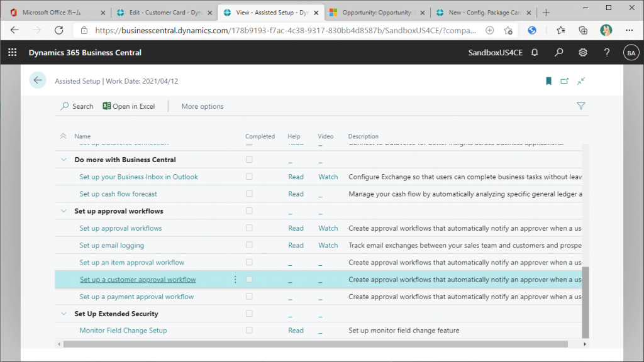The height and width of the screenshot is (362, 644).
Task: Switch to the Edit - Customer Card tab
Action: tap(164, 13)
